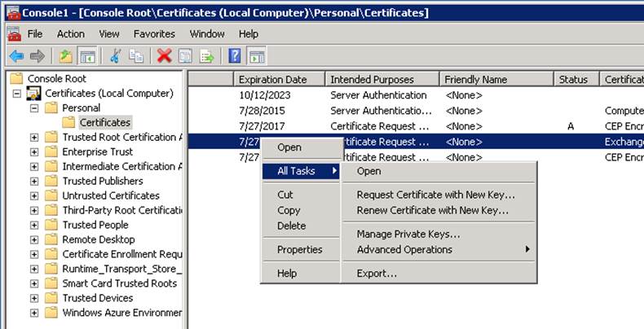The height and width of the screenshot is (329, 644).
Task: Expand the Trusted Publishers tree node
Action: point(34,182)
